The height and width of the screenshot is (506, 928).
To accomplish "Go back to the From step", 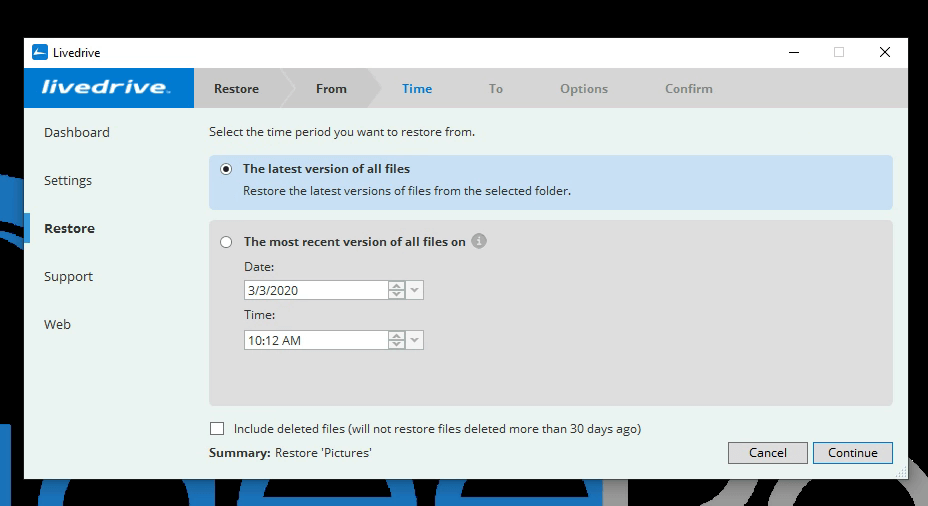I will (x=331, y=89).
